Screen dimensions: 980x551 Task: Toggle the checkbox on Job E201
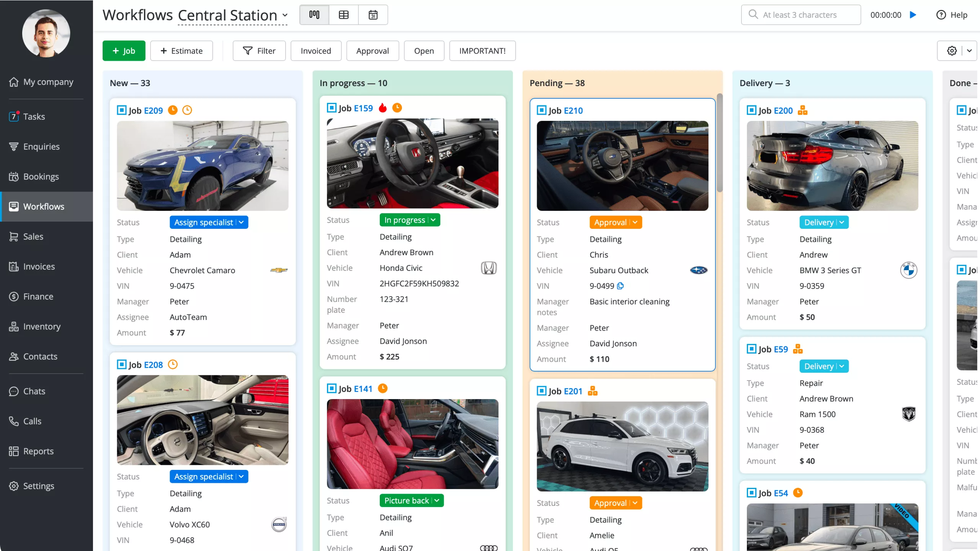tap(541, 391)
